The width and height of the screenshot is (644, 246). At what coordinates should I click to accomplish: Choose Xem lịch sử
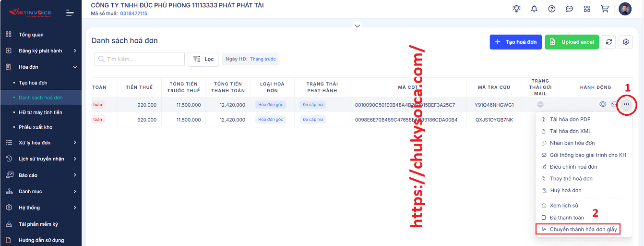pyautogui.click(x=584, y=206)
